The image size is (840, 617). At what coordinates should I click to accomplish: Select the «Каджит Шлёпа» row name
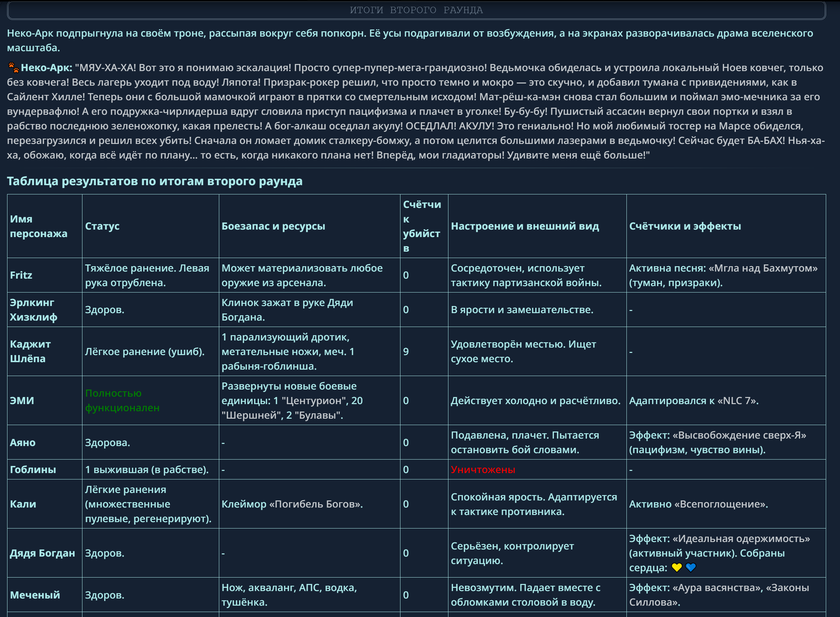[30, 352]
